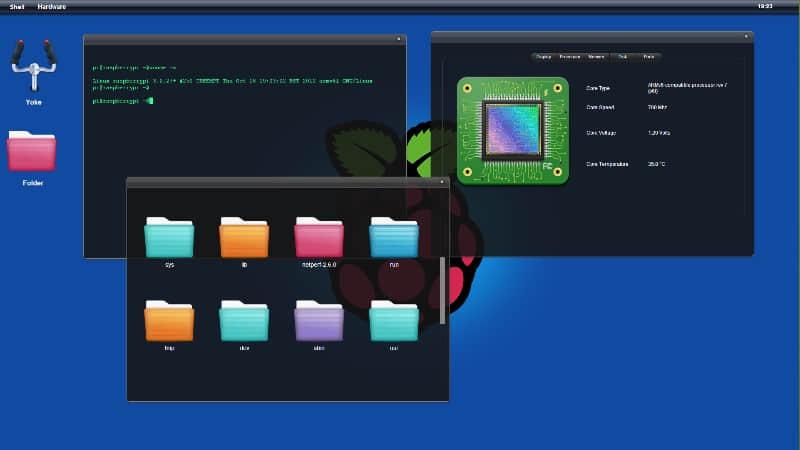Open the Yoke desktop icon
800x450 pixels.
tap(33, 66)
